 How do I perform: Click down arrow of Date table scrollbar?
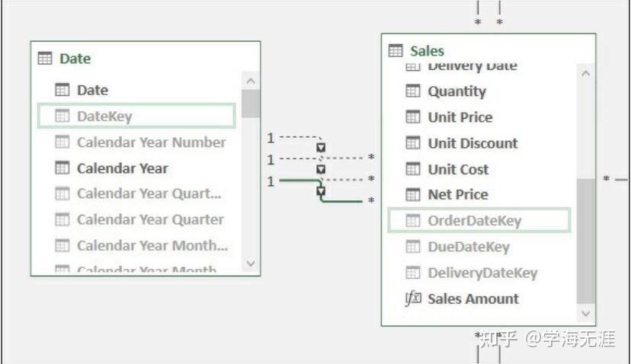click(x=251, y=263)
